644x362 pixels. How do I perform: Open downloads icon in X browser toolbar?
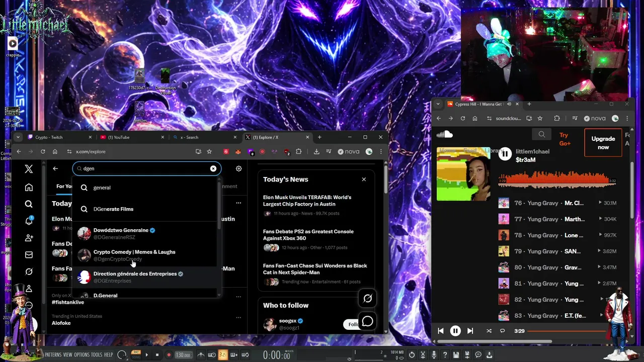[x=316, y=151]
